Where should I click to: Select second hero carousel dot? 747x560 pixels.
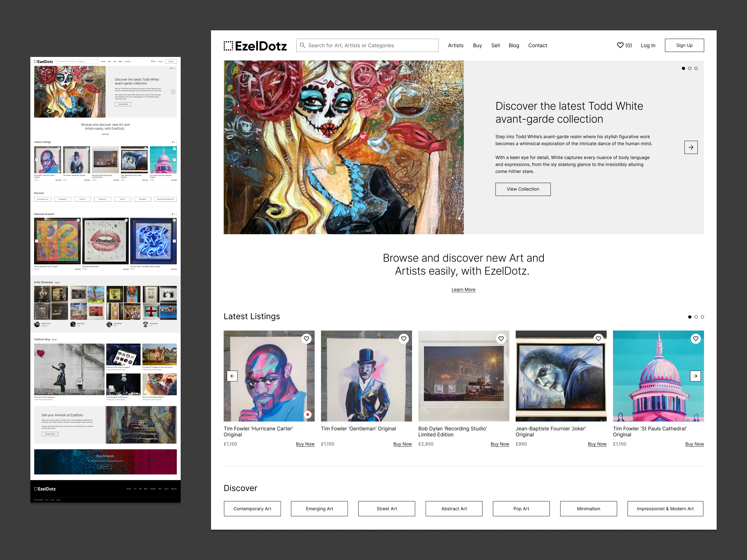(x=690, y=69)
